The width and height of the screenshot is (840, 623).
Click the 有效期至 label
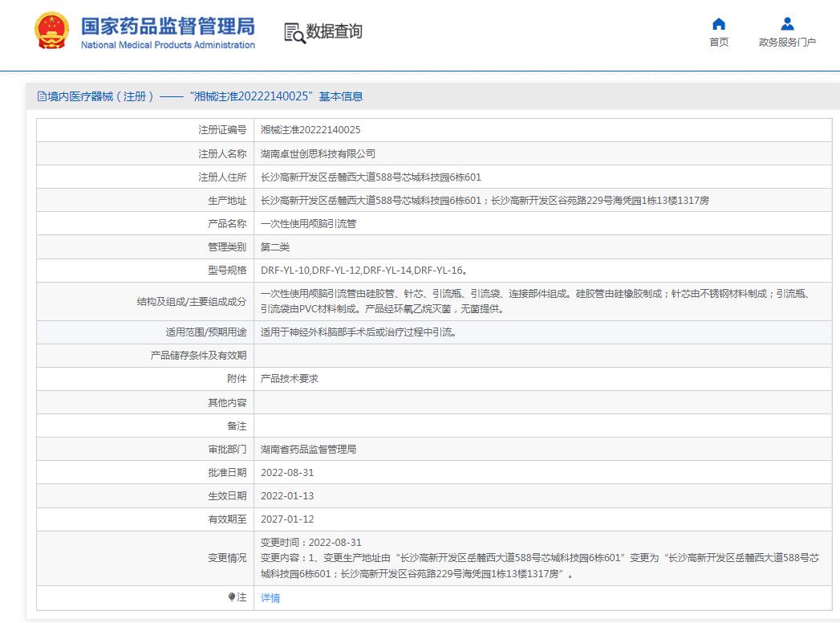[227, 519]
